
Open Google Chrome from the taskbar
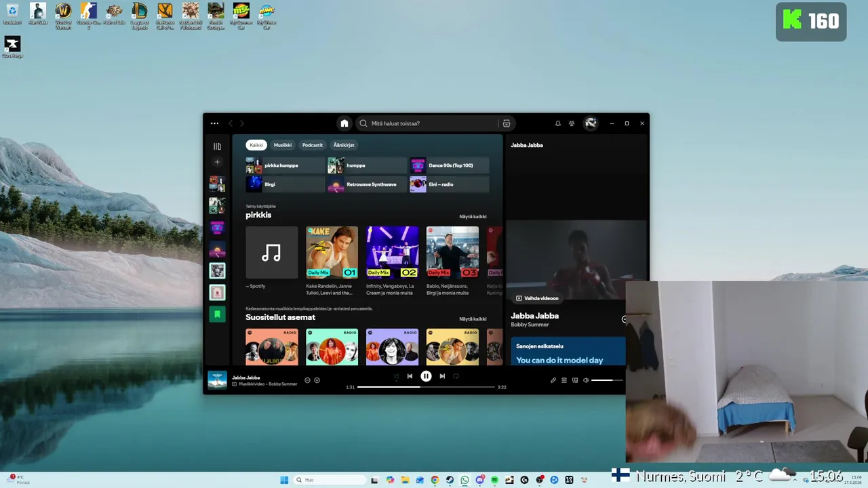(435, 480)
